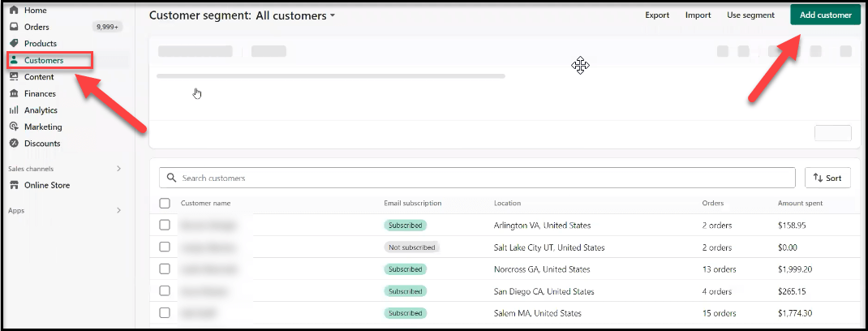Click the $158.95 amount
Image resolution: width=868 pixels, height=331 pixels.
(793, 226)
